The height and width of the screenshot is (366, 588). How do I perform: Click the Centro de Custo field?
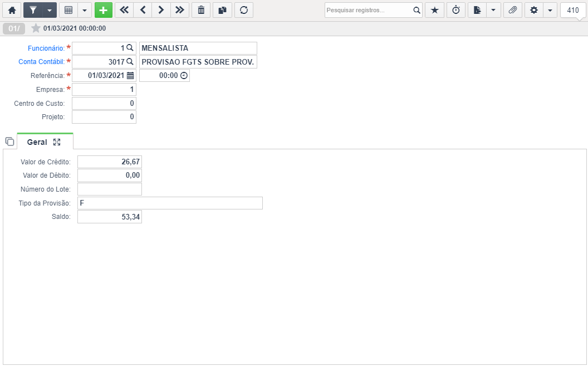coord(104,104)
